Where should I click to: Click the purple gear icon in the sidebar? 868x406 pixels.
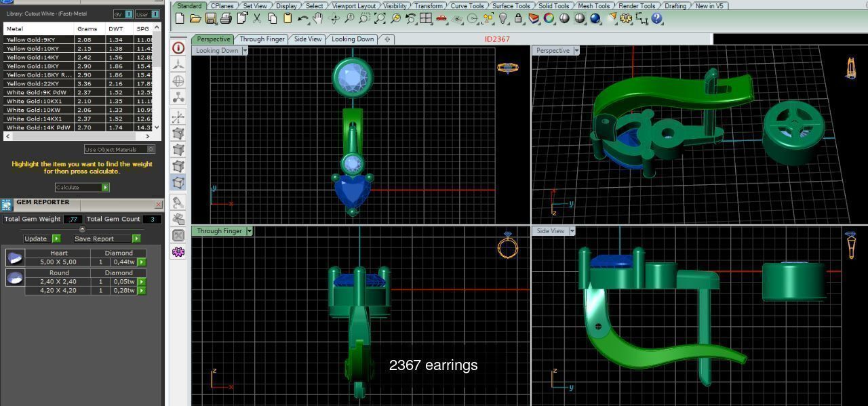(x=178, y=252)
